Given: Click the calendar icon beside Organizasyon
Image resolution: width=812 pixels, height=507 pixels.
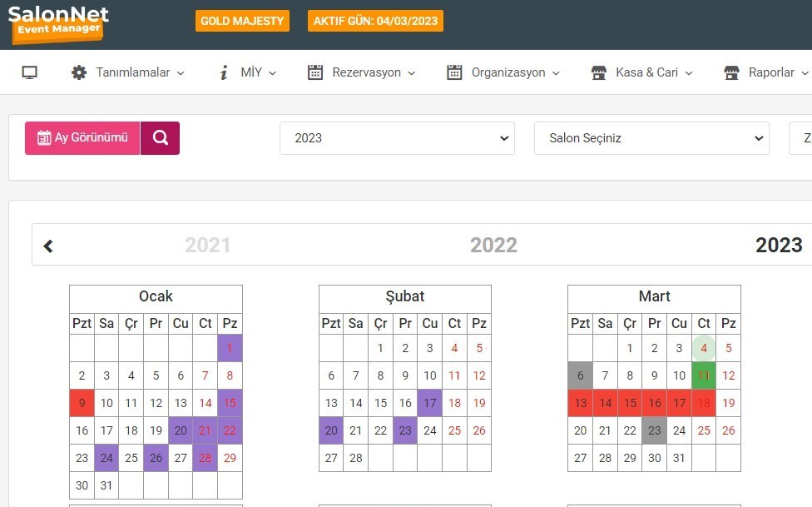Looking at the screenshot, I should 454,72.
